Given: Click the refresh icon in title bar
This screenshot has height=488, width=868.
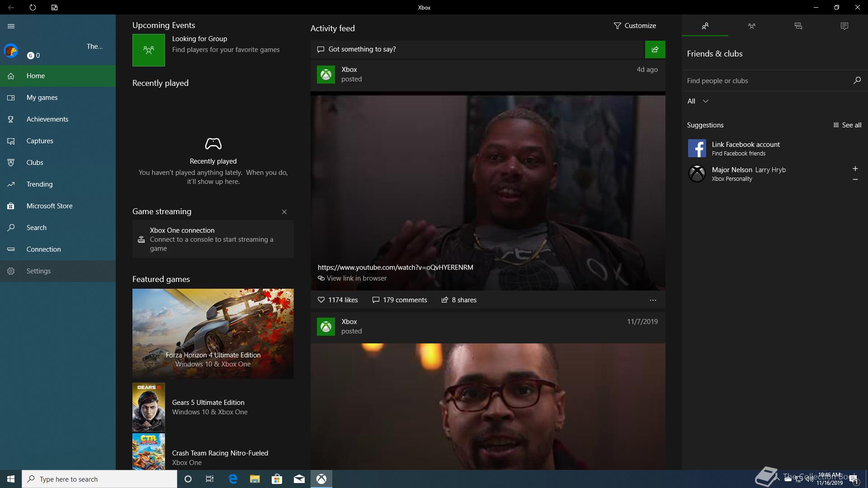Looking at the screenshot, I should tap(33, 7).
